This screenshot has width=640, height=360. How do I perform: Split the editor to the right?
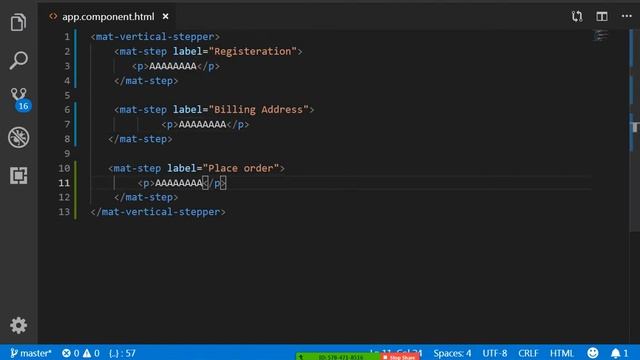(x=602, y=16)
